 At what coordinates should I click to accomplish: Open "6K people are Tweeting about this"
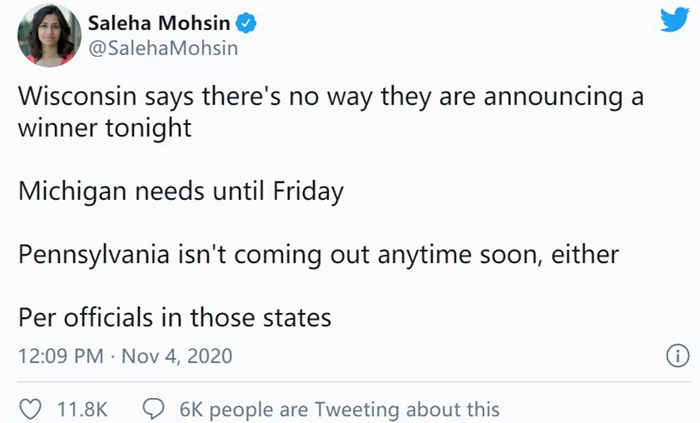(338, 408)
